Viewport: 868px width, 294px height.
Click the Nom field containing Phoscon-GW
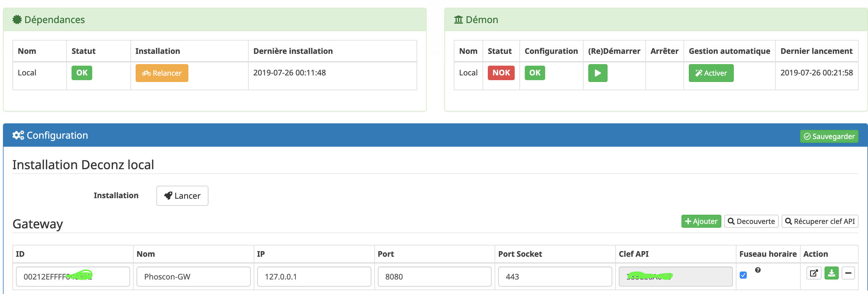193,277
